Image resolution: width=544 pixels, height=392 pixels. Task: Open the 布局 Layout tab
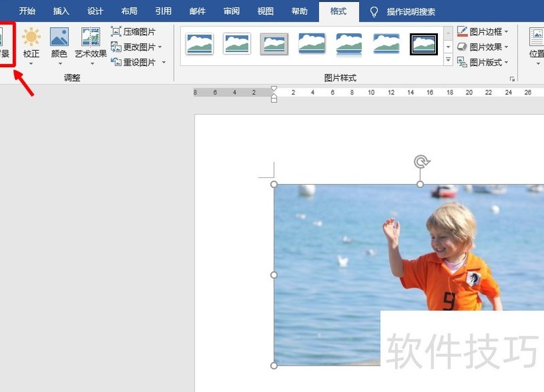129,12
